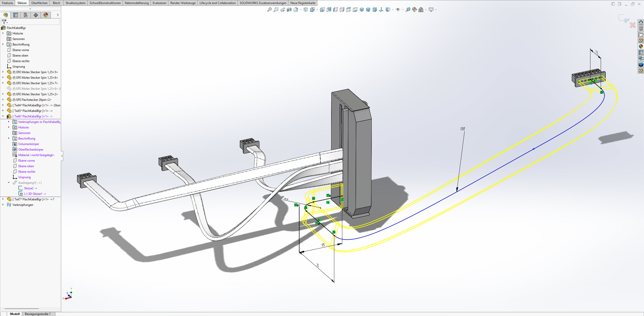Select the Zoom to Area tool
644x316 pixels.
pyautogui.click(x=276, y=10)
